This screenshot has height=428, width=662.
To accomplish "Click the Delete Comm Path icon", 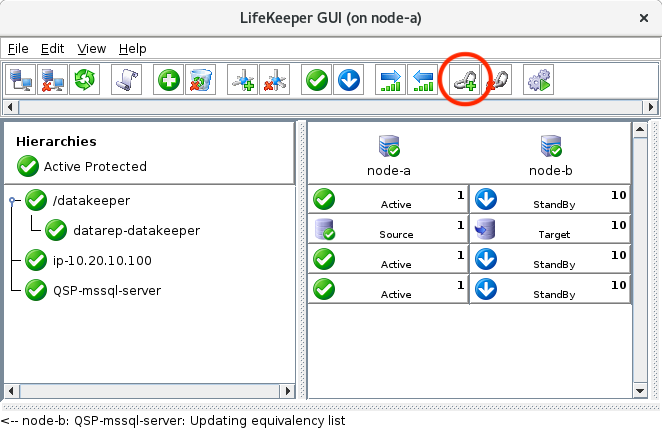I will pyautogui.click(x=274, y=79).
